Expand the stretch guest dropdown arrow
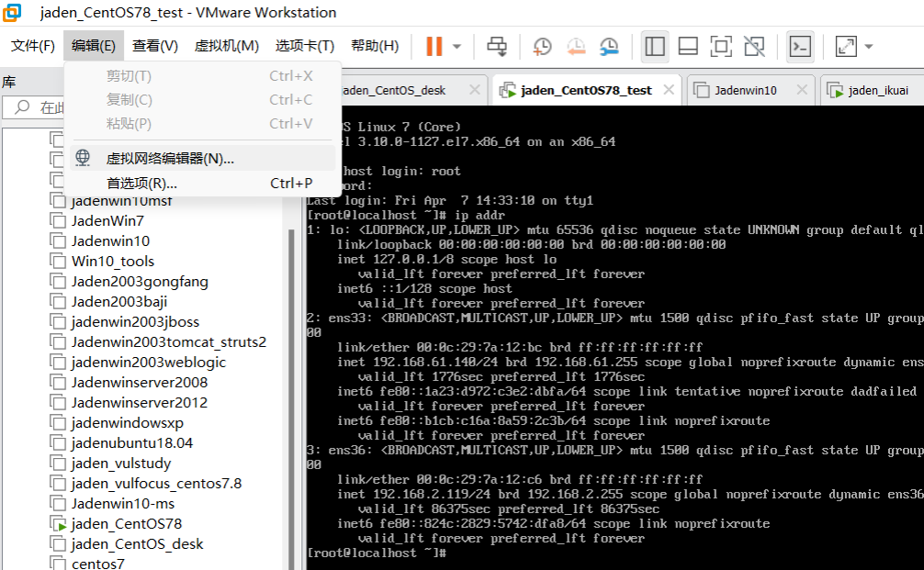 pyautogui.click(x=868, y=46)
